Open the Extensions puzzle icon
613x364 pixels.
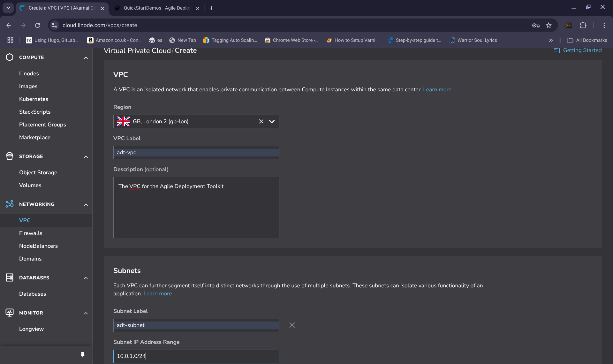point(583,25)
